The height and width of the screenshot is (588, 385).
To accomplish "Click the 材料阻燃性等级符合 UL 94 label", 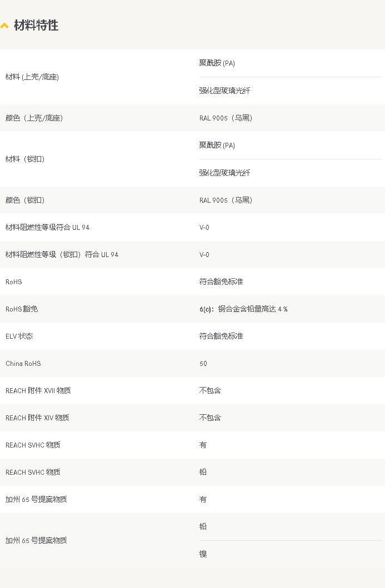I will pos(47,227).
